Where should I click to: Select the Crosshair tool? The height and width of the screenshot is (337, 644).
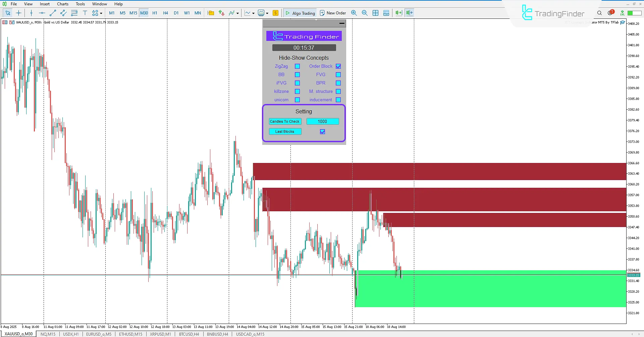(x=18, y=13)
